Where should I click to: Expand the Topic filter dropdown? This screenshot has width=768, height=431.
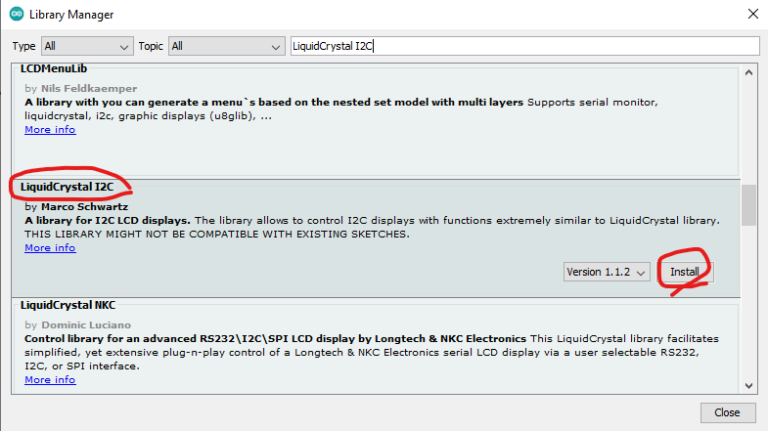[227, 46]
